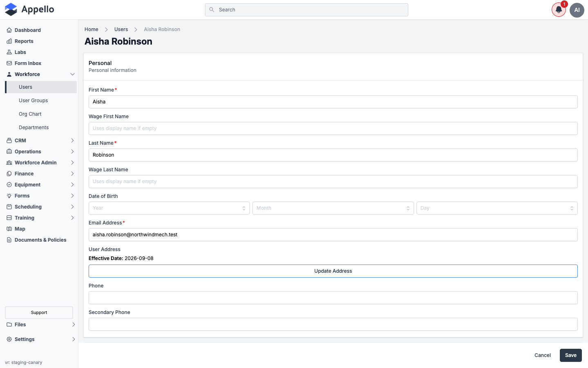Select the Users sidebar item
Viewport: 588px width, 368px height.
coord(41,87)
